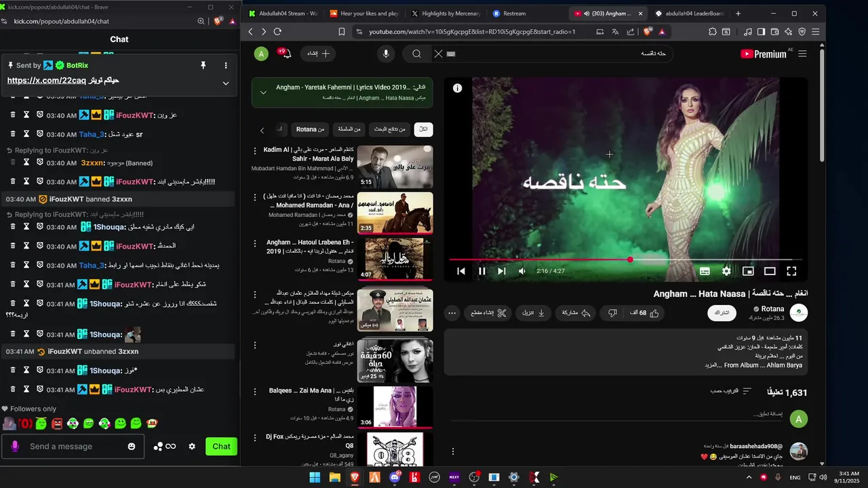Collapse the pinned BotRix message

[x=226, y=83]
